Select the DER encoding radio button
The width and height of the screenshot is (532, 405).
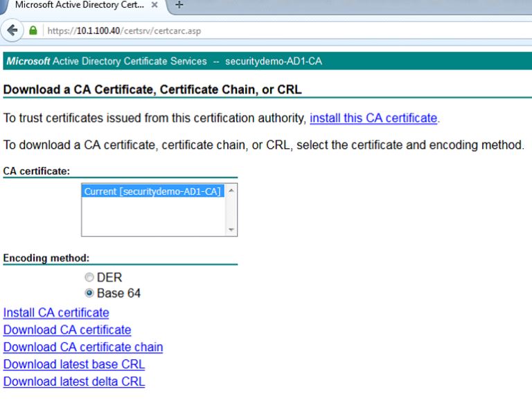tap(89, 278)
